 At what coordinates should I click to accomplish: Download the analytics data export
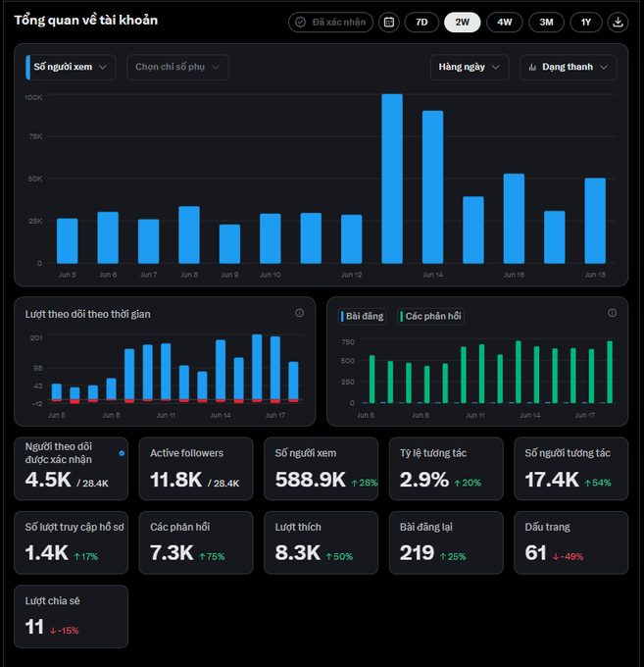pyautogui.click(x=618, y=23)
